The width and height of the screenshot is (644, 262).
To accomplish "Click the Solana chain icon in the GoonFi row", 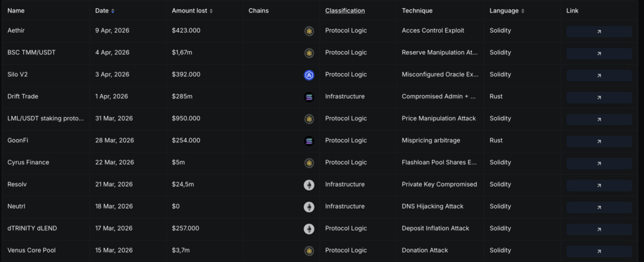I will (309, 141).
